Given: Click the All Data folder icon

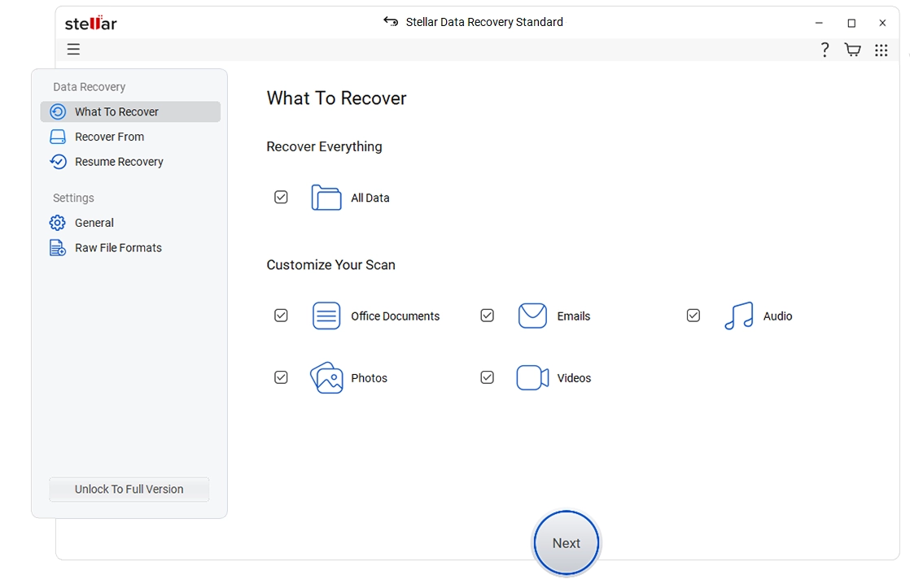Looking at the screenshot, I should pyautogui.click(x=326, y=198).
